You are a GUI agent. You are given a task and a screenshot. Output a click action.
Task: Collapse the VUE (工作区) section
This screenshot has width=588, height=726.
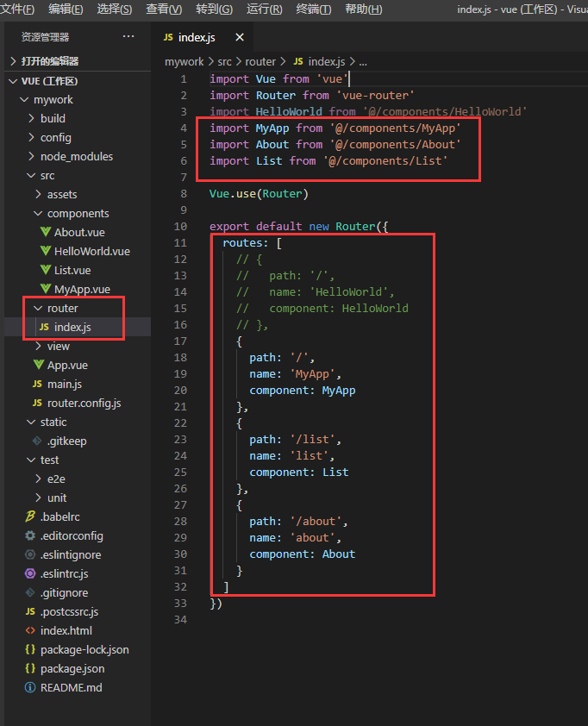click(13, 82)
